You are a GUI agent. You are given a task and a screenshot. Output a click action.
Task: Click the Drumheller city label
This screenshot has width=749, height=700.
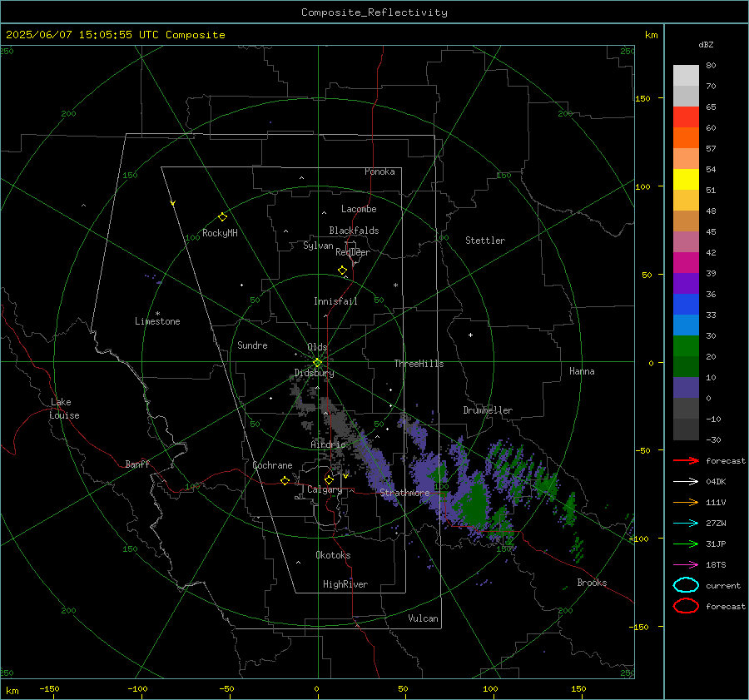click(x=488, y=410)
